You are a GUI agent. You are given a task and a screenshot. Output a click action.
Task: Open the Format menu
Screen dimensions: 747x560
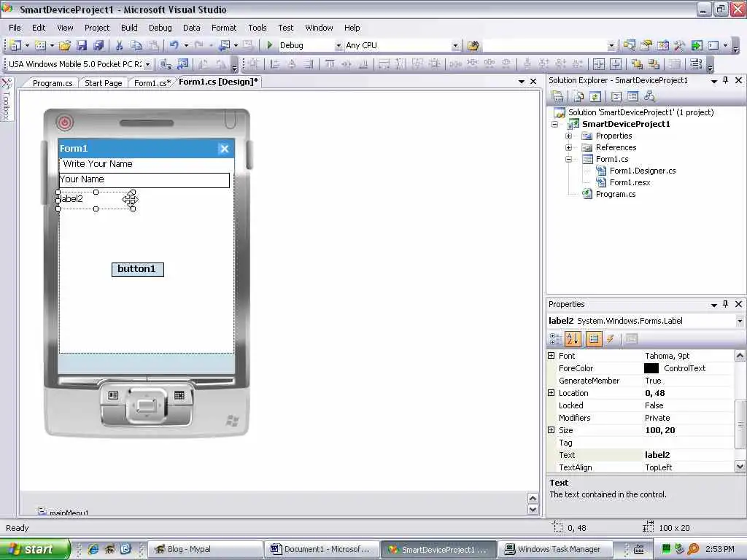tap(224, 28)
